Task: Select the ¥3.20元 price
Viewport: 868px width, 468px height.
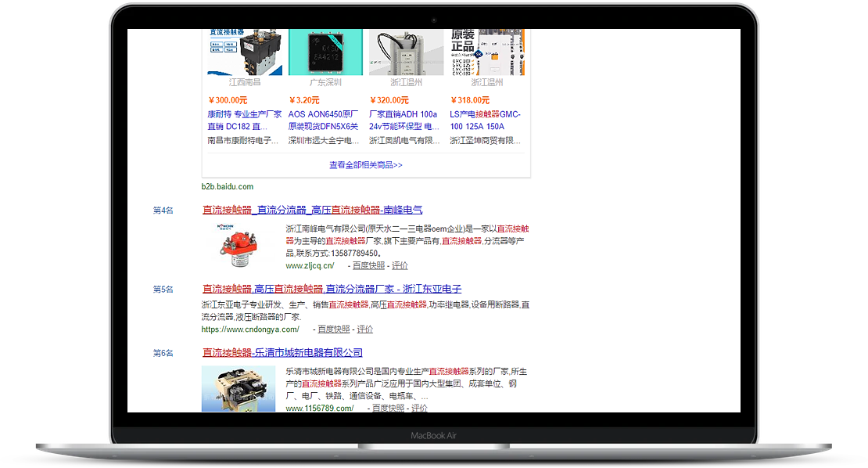Action: 304,100
